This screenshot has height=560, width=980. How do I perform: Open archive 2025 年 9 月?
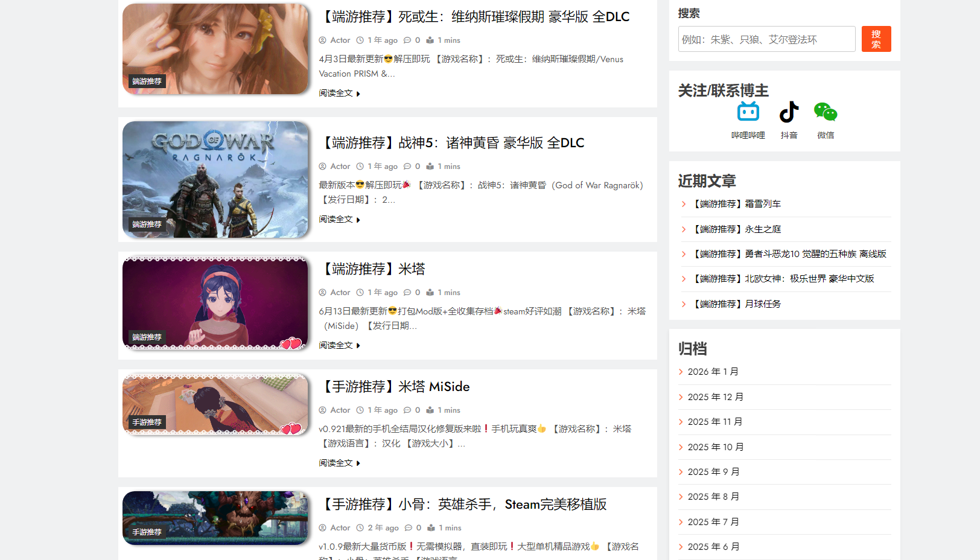[713, 472]
